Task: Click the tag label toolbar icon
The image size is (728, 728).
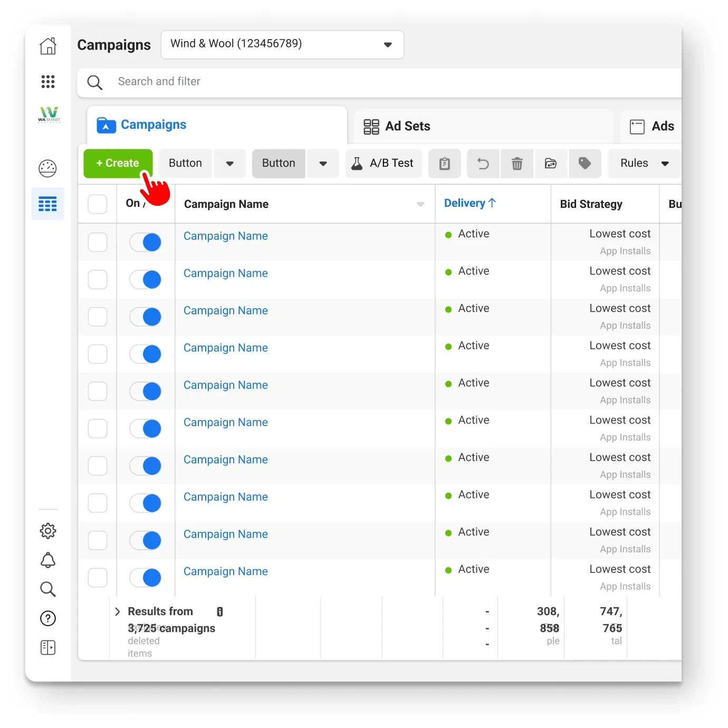Action: point(585,164)
